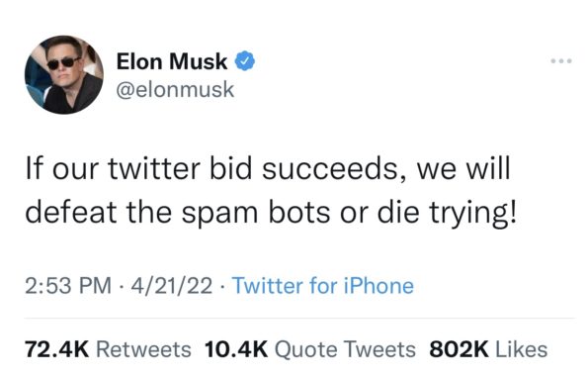Open the Quote Tweets label
This screenshot has width=588, height=377.
coord(345,349)
